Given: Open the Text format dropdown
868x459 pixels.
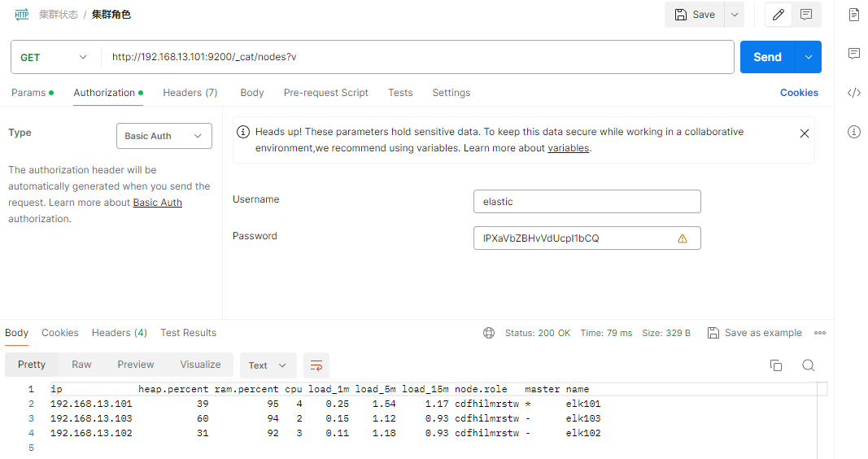Looking at the screenshot, I should coord(267,365).
